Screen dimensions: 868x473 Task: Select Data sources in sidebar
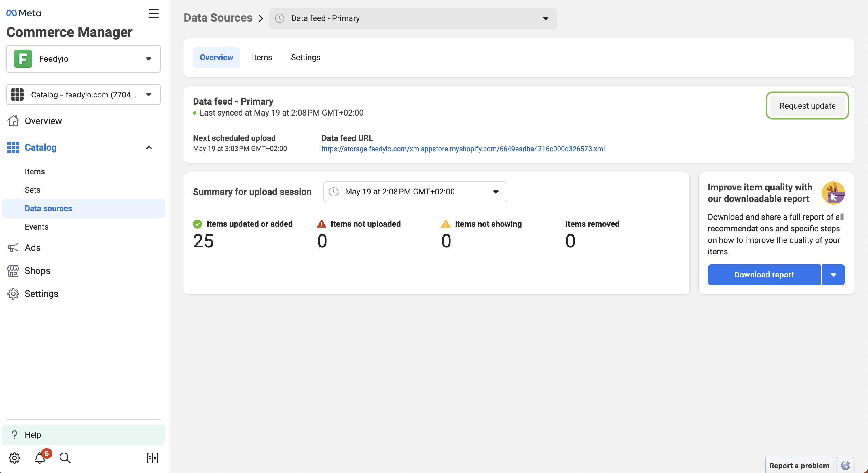pos(84,208)
